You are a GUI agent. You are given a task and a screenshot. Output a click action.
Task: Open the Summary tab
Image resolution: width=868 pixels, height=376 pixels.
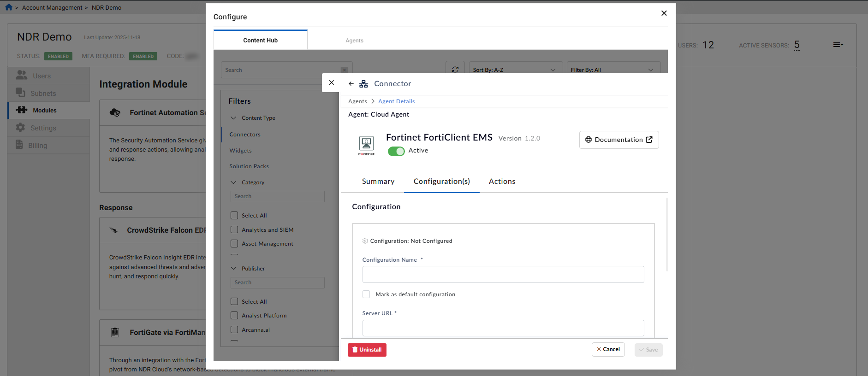[x=378, y=182]
